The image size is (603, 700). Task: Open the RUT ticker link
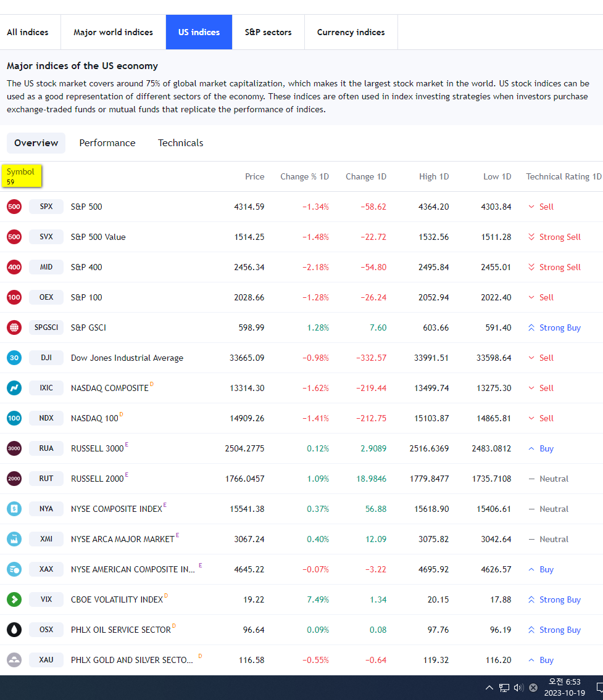(x=46, y=479)
